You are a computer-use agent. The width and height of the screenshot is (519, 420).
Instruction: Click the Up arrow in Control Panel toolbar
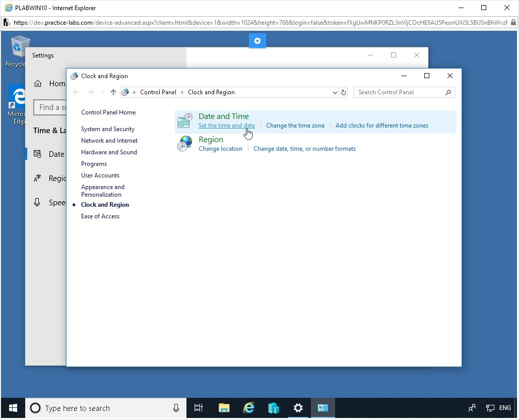[113, 92]
